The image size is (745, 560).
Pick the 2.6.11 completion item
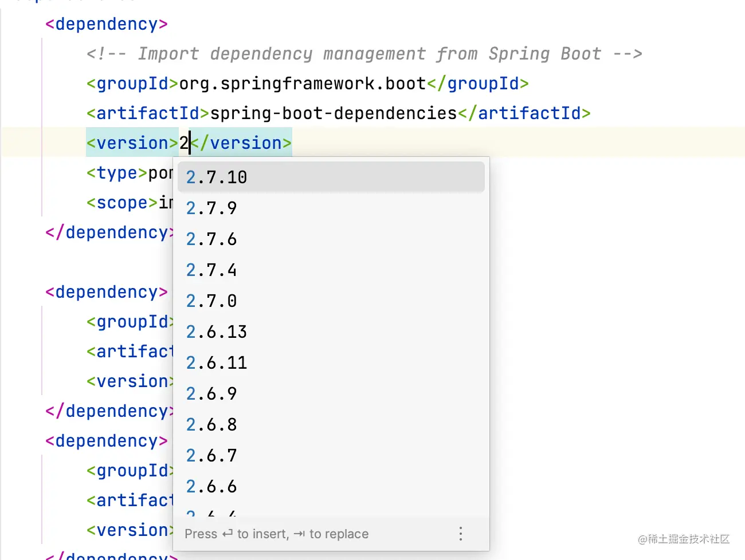click(331, 362)
